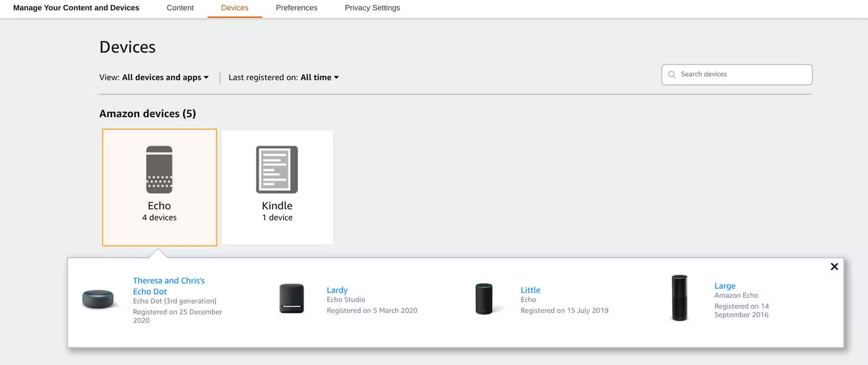Click 'Registered on 15 July 2019' text

click(564, 311)
